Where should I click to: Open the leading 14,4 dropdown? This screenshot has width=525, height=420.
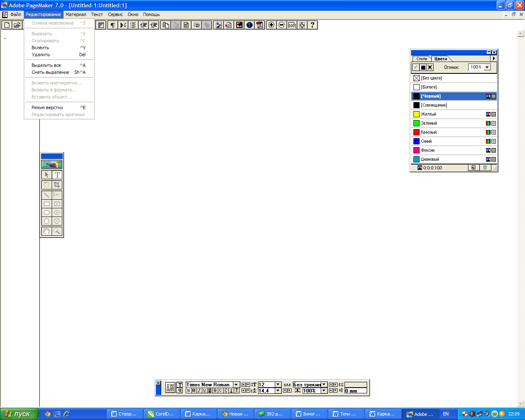coord(278,390)
